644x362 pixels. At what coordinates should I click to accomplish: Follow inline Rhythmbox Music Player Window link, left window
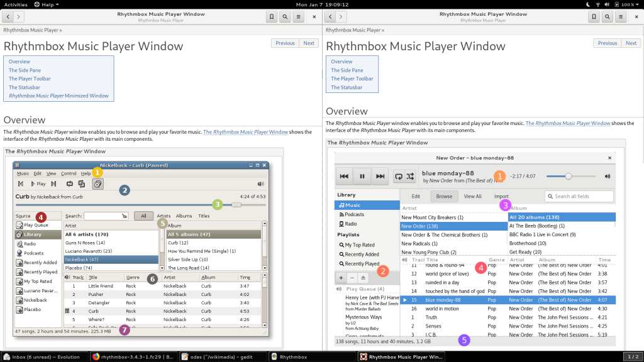pyautogui.click(x=246, y=132)
